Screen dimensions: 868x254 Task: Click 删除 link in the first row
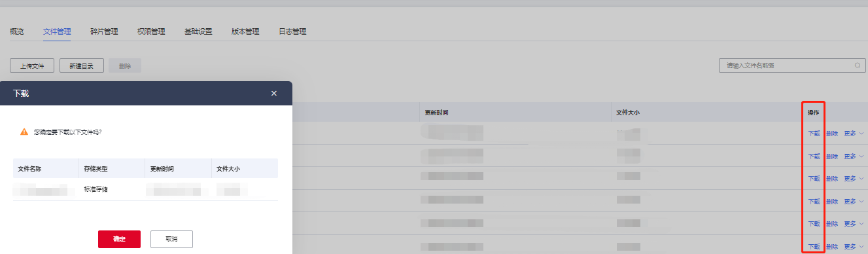tap(831, 134)
